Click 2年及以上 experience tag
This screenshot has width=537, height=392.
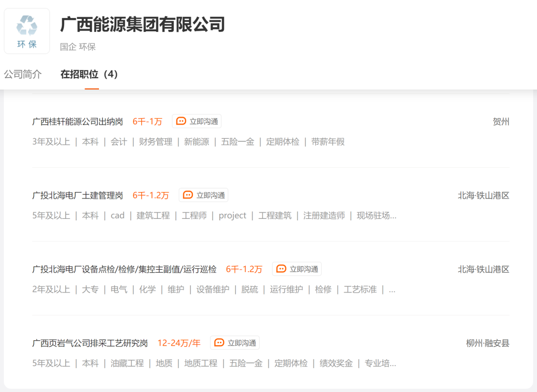(51, 289)
